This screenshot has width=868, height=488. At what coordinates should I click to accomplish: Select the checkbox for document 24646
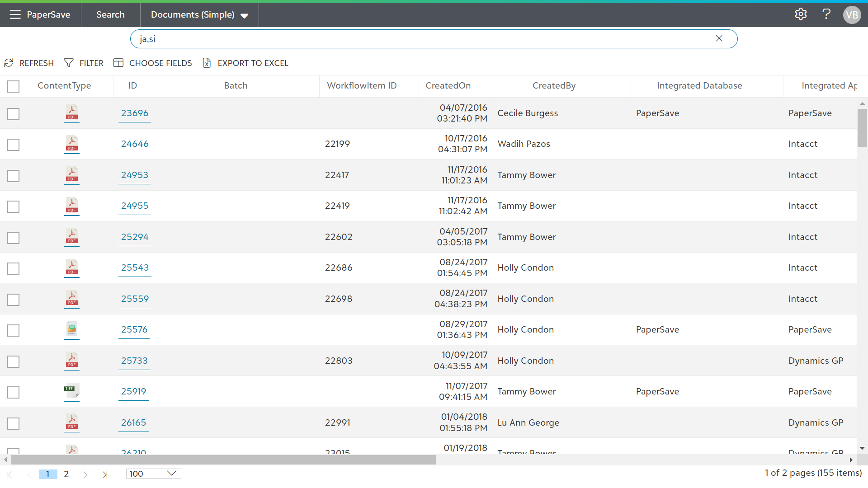point(14,145)
